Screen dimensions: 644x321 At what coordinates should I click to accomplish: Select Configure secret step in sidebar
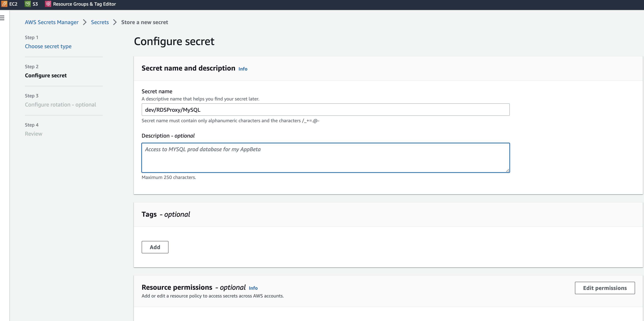[46, 75]
